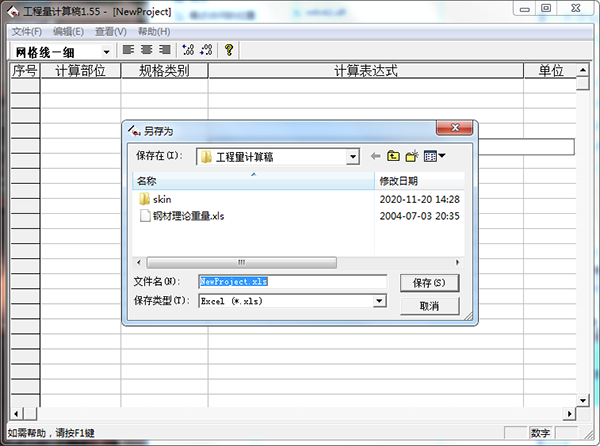Image resolution: width=600 pixels, height=446 pixels.
Task: Click the 规格类别 column header
Action: pos(164,71)
